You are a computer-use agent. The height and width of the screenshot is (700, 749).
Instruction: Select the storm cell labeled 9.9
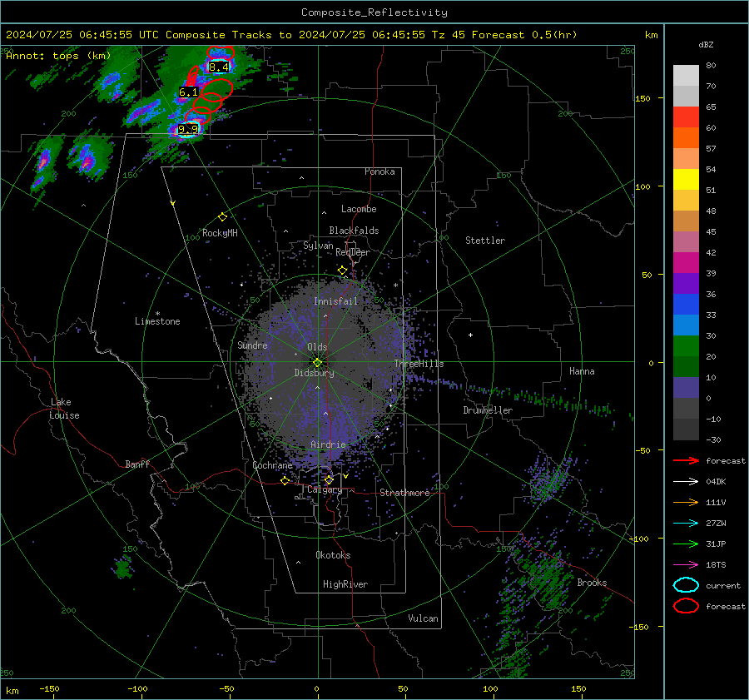click(x=188, y=130)
